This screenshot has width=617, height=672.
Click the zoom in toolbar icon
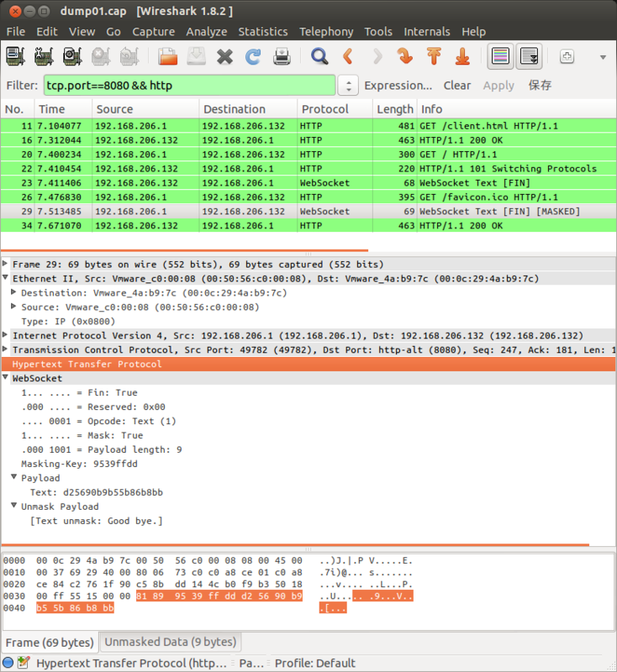pos(567,56)
